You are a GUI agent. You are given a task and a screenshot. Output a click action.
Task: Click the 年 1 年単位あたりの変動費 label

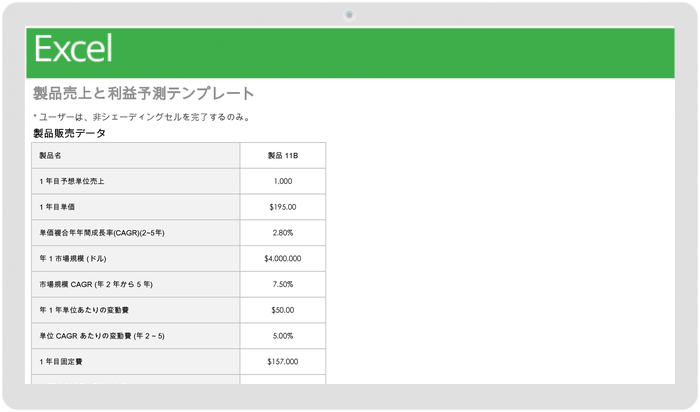(84, 310)
